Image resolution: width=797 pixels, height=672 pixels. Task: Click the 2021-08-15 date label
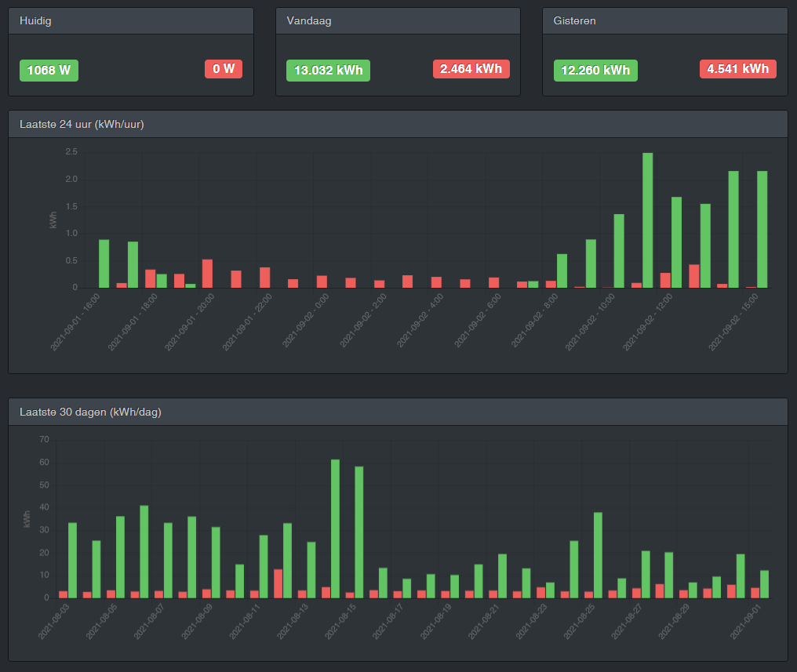(340, 622)
